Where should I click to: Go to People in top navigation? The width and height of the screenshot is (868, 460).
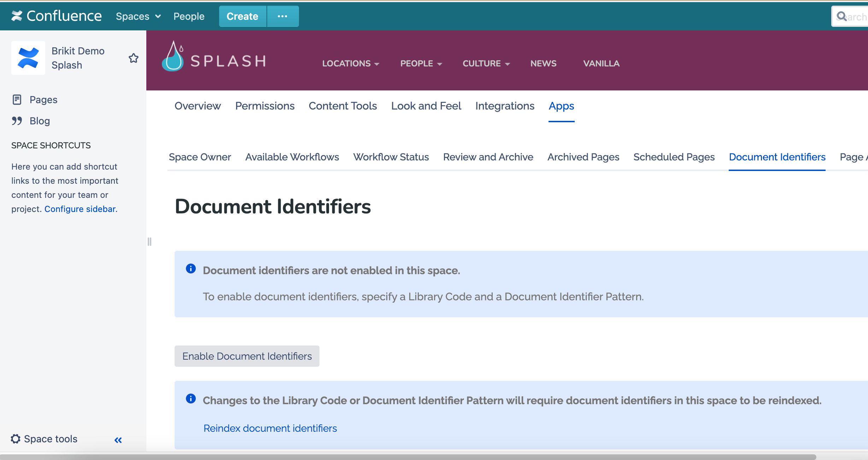pyautogui.click(x=189, y=16)
